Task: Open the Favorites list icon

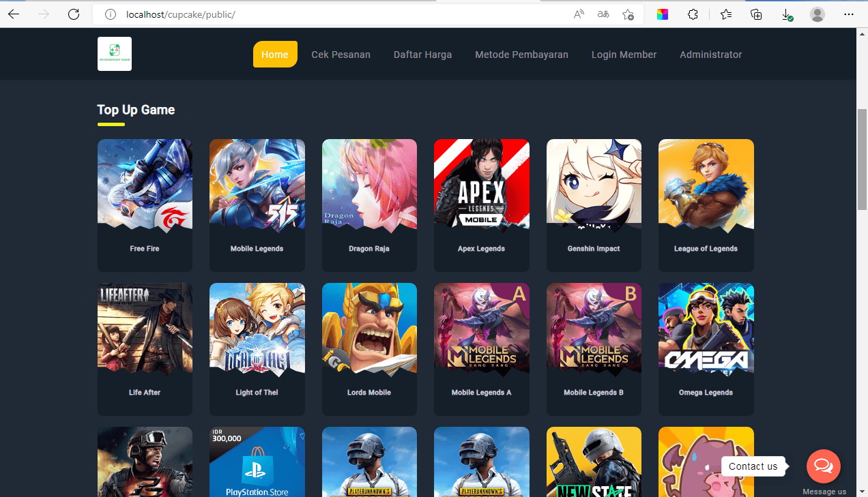Action: pos(726,14)
